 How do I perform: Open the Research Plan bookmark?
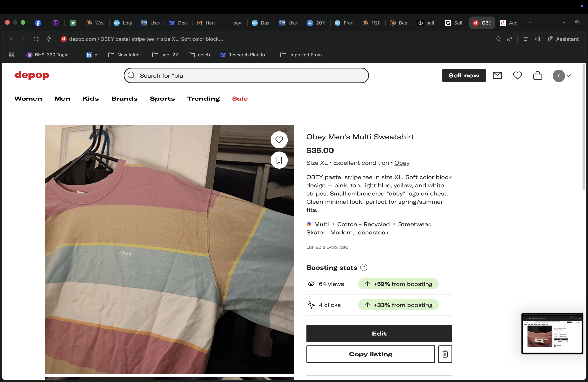pyautogui.click(x=244, y=55)
